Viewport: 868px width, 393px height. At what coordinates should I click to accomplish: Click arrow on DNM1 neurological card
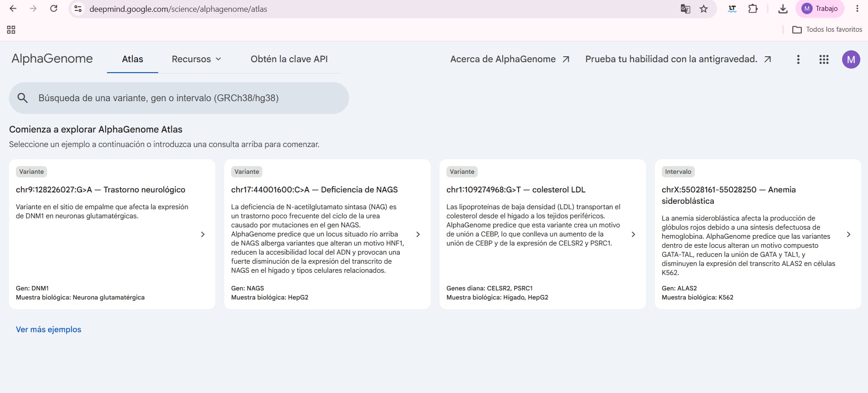pyautogui.click(x=203, y=235)
